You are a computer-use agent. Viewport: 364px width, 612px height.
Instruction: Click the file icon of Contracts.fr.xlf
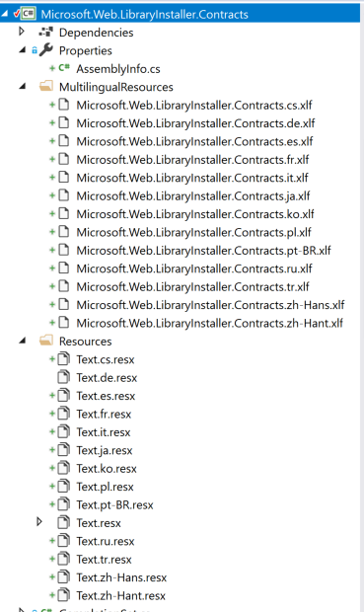[x=63, y=159]
